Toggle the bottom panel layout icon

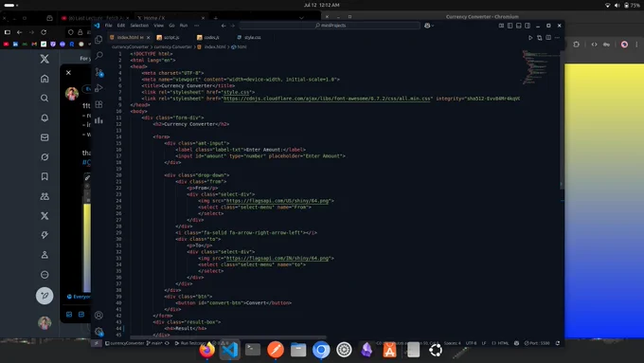pos(519,26)
